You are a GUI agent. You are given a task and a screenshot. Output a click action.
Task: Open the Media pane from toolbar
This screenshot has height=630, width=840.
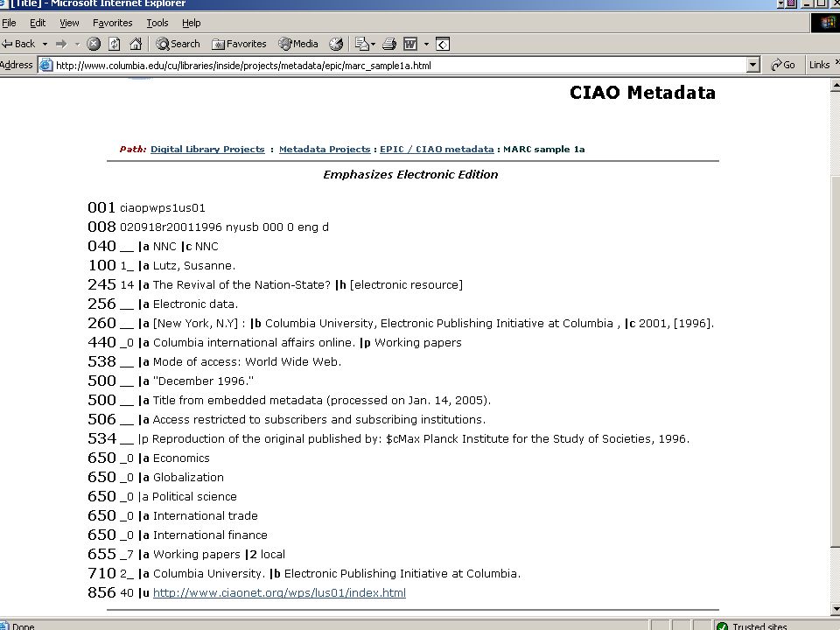pos(298,44)
